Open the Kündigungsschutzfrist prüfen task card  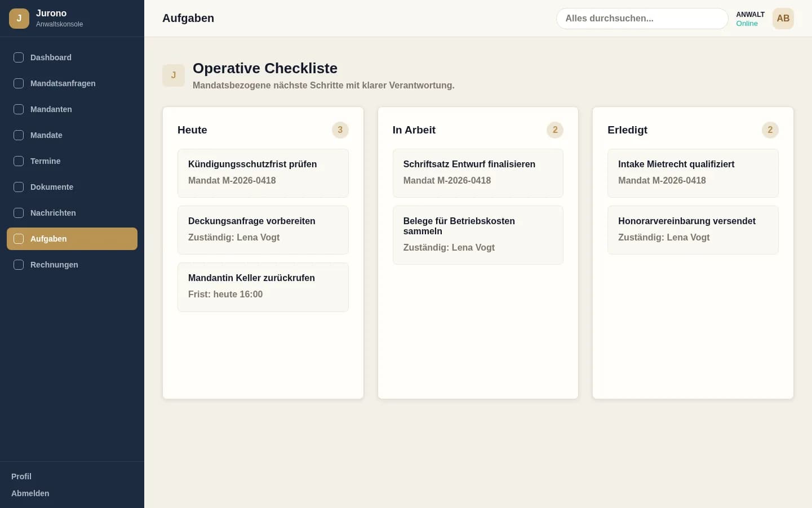[263, 173]
